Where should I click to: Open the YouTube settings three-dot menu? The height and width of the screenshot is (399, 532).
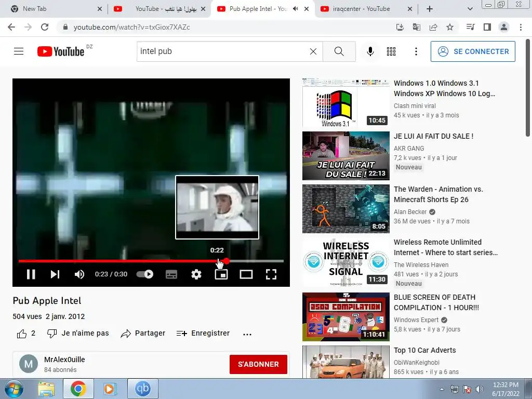click(x=416, y=51)
